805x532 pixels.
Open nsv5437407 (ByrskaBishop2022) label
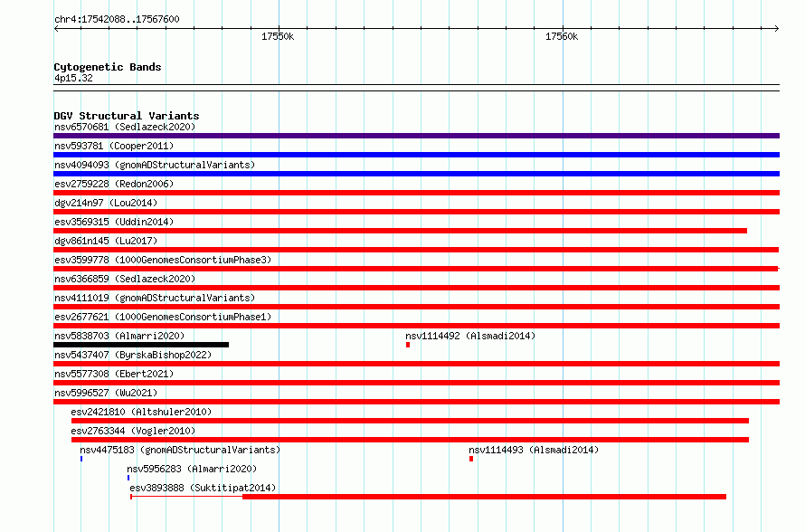tap(133, 355)
